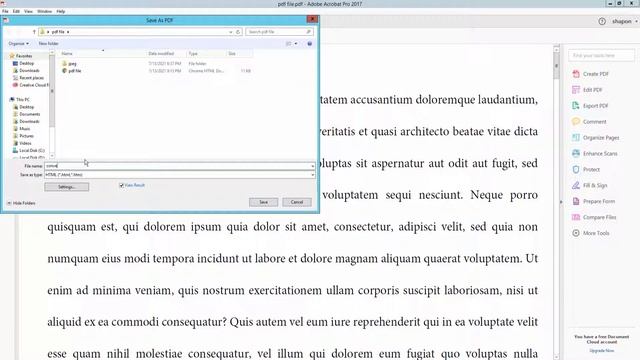This screenshot has width=640, height=360.
Task: Open the Compare Files tool
Action: coord(594,217)
